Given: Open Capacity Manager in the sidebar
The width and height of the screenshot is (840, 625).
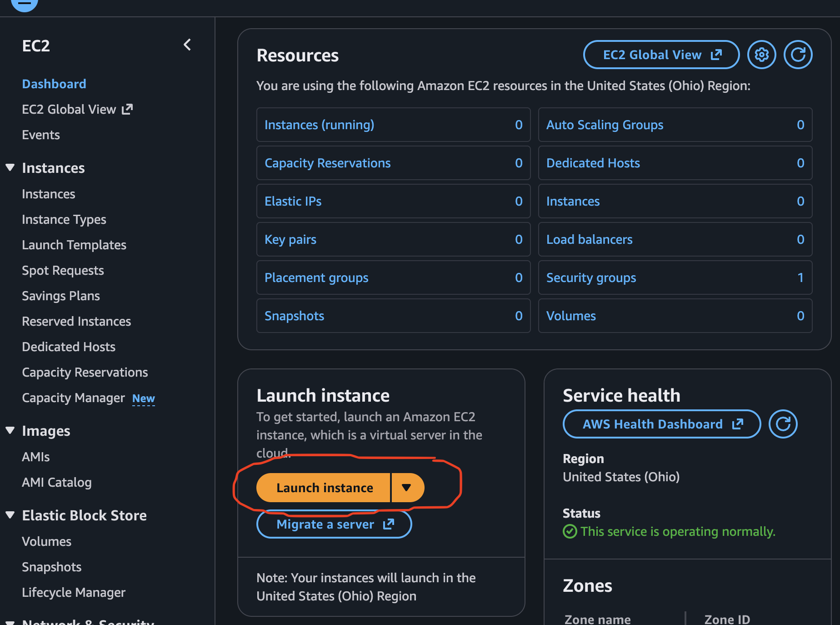Looking at the screenshot, I should pyautogui.click(x=73, y=398).
